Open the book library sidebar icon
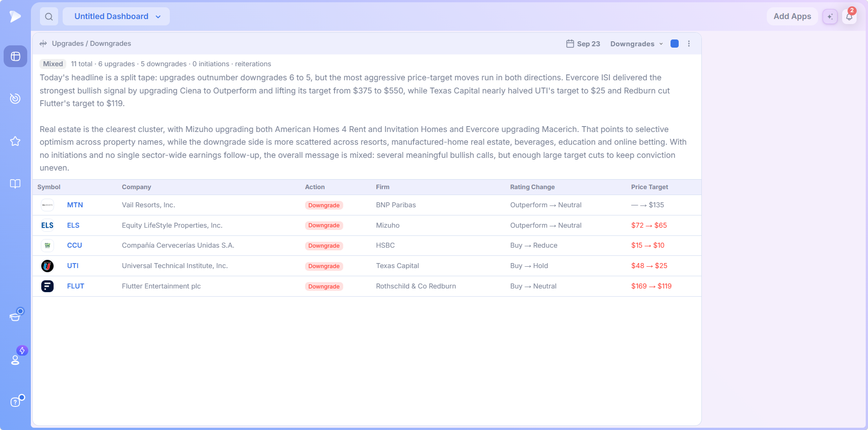868x430 pixels. coord(15,184)
